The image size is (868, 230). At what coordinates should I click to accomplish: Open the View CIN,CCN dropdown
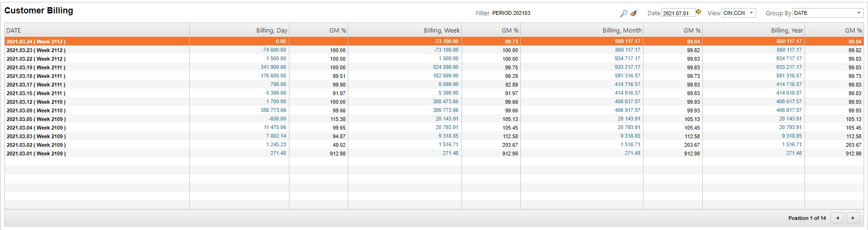[x=751, y=13]
